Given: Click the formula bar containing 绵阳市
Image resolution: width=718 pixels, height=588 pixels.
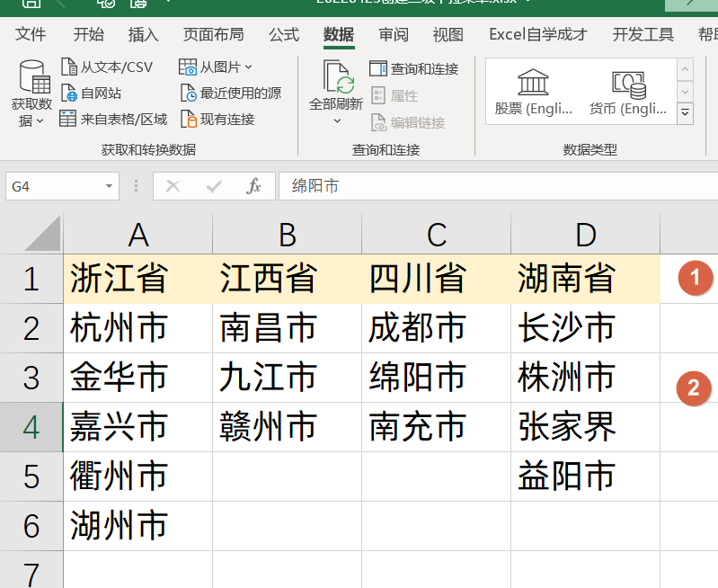Looking at the screenshot, I should (x=498, y=186).
